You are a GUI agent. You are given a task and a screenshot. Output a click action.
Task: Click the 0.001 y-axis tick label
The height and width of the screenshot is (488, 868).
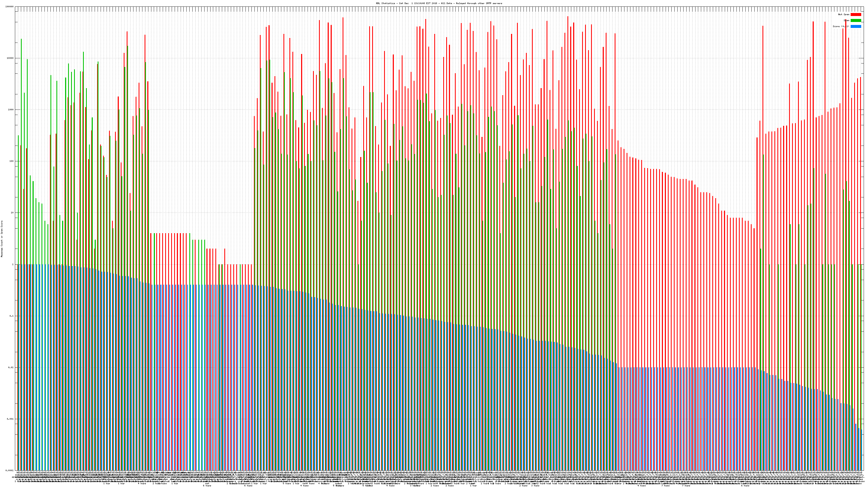11,419
